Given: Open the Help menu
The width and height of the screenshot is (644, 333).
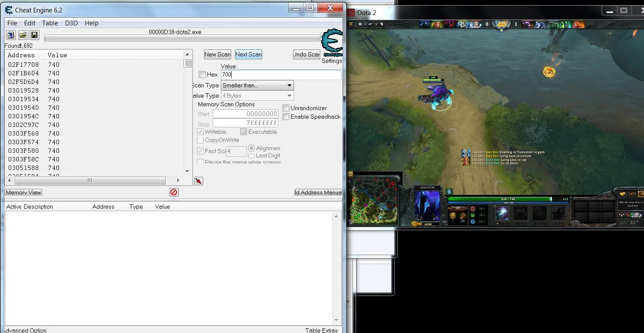Looking at the screenshot, I should click(92, 23).
